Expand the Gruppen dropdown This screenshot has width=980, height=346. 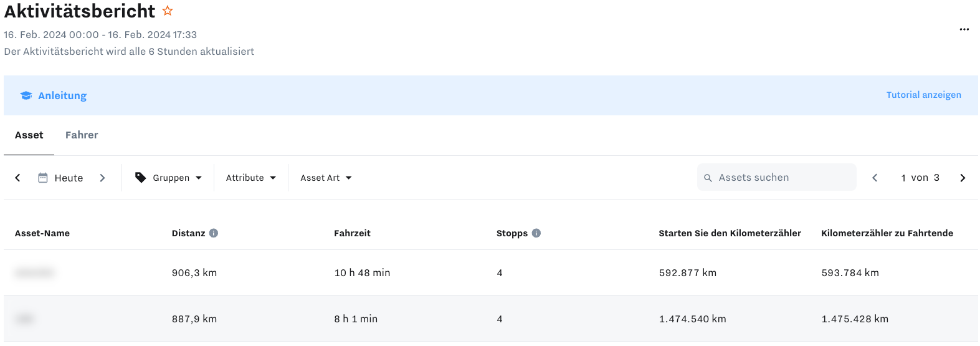[x=169, y=178]
